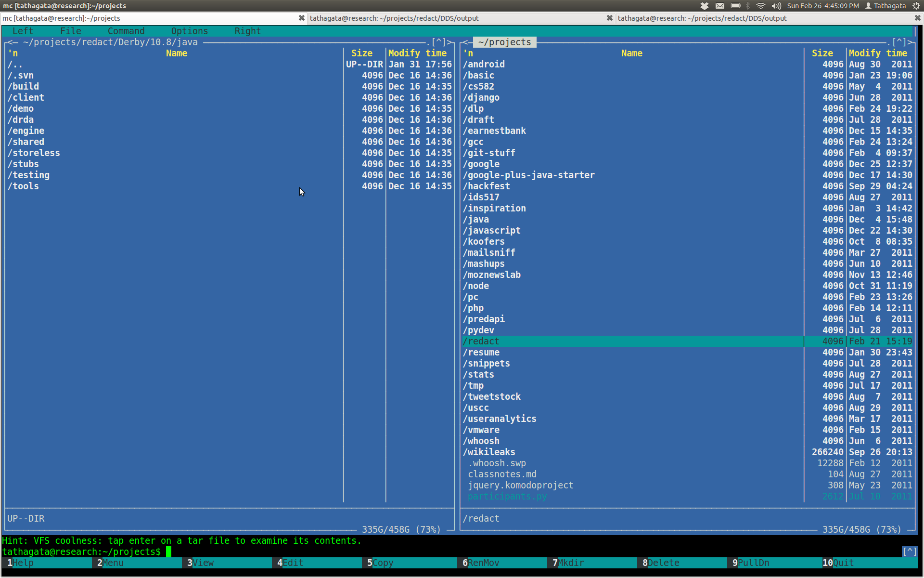Viewport: 924px width, 578px height.
Task: Open the mail envelope indicator icon
Action: pyautogui.click(x=720, y=6)
